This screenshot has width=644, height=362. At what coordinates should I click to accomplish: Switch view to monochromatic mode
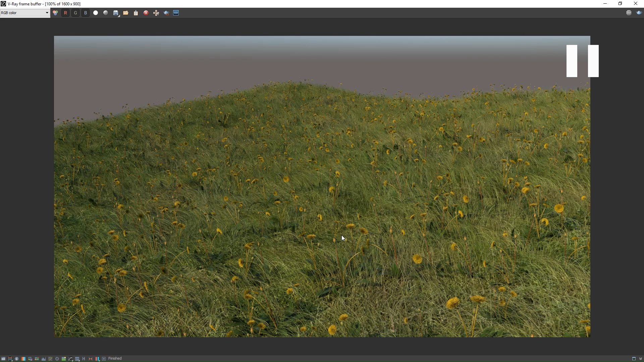[x=106, y=13]
